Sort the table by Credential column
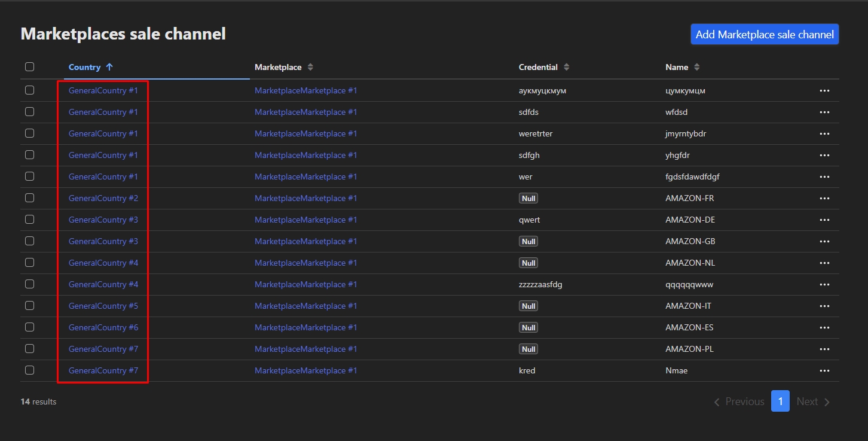 (565, 66)
